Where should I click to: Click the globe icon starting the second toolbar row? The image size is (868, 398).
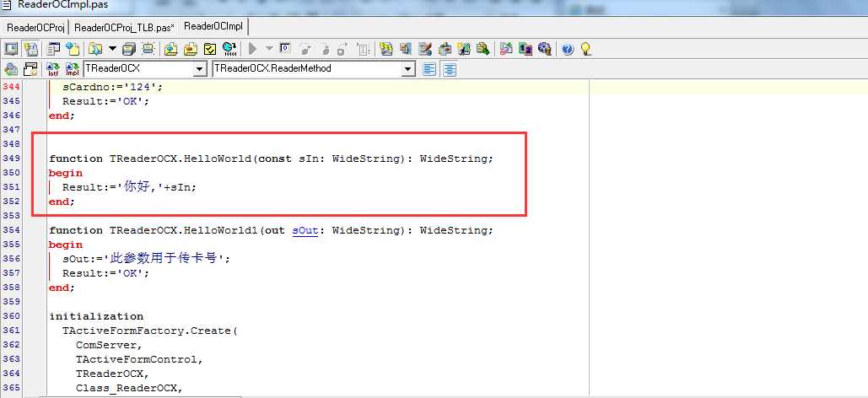pyautogui.click(x=11, y=69)
